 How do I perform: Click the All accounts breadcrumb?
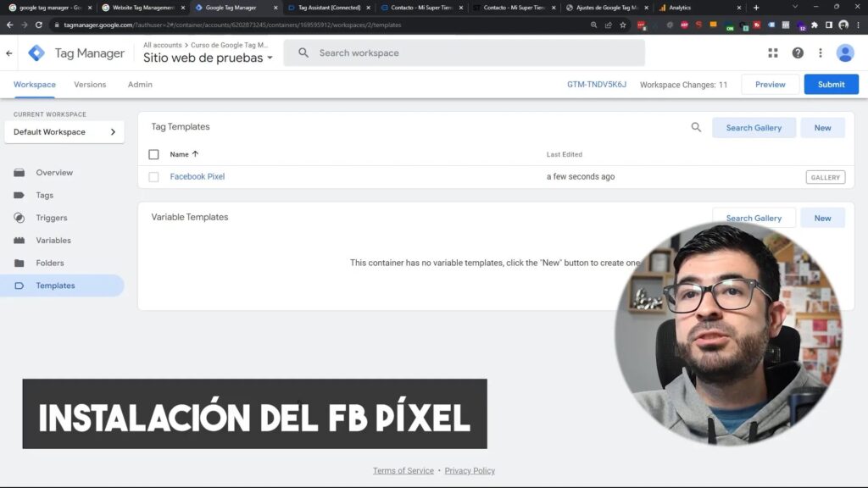162,45
